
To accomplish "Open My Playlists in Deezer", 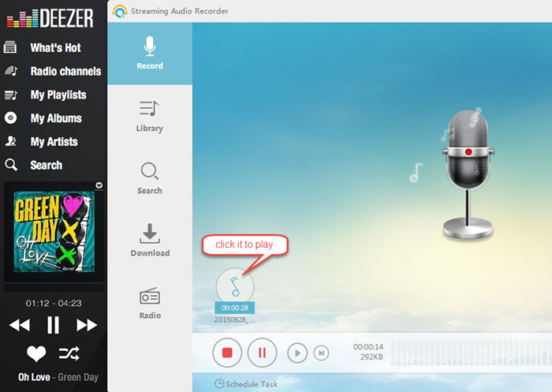I will tap(58, 95).
